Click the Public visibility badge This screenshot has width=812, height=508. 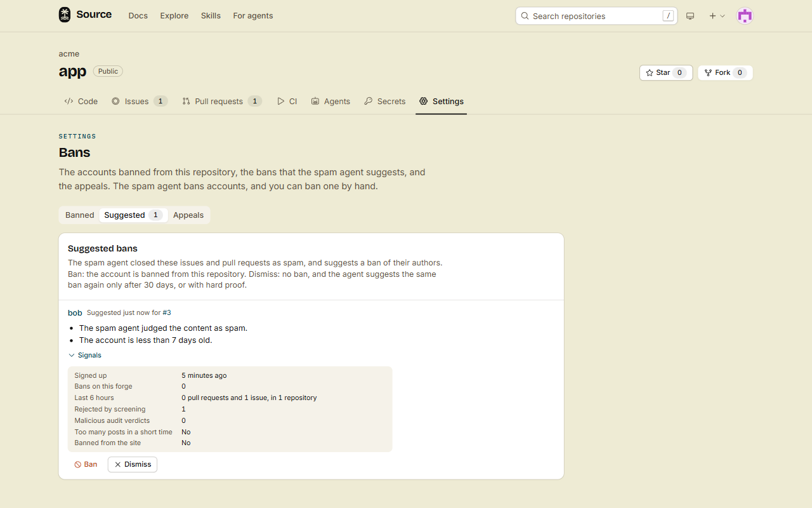(108, 71)
